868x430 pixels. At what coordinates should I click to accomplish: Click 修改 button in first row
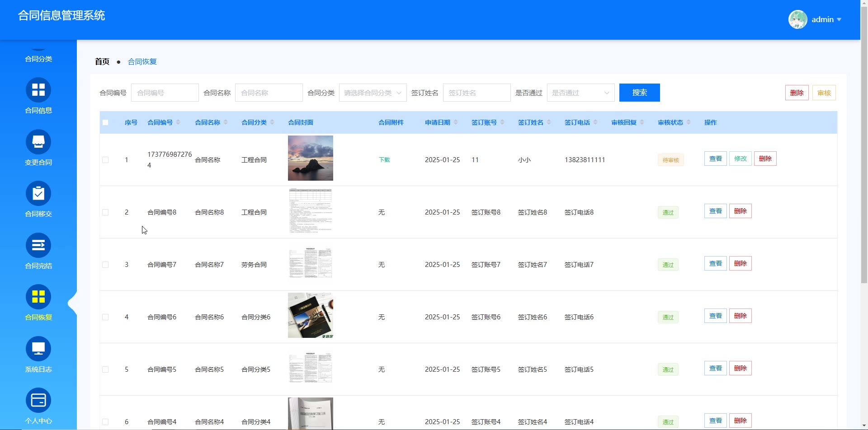click(740, 159)
